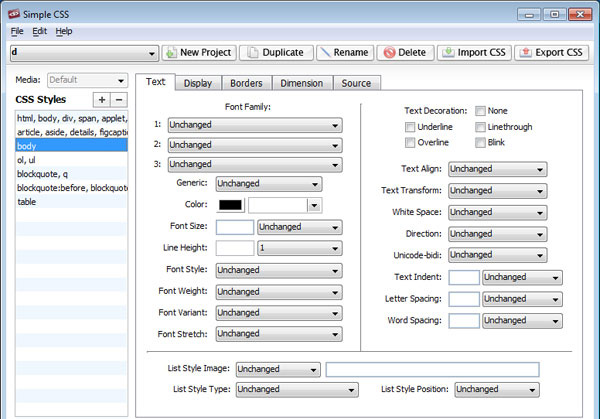
Task: Select the 'html, body, div, span, applet' style entry
Action: pos(72,118)
